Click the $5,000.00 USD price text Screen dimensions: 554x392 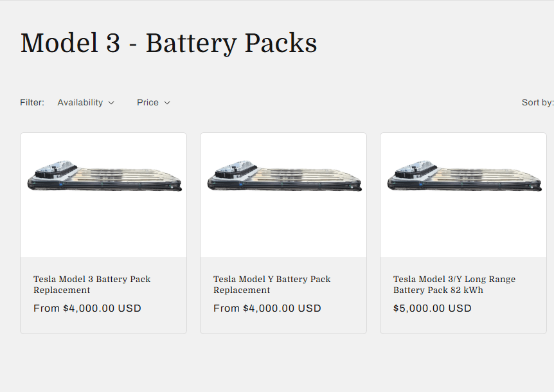click(433, 308)
